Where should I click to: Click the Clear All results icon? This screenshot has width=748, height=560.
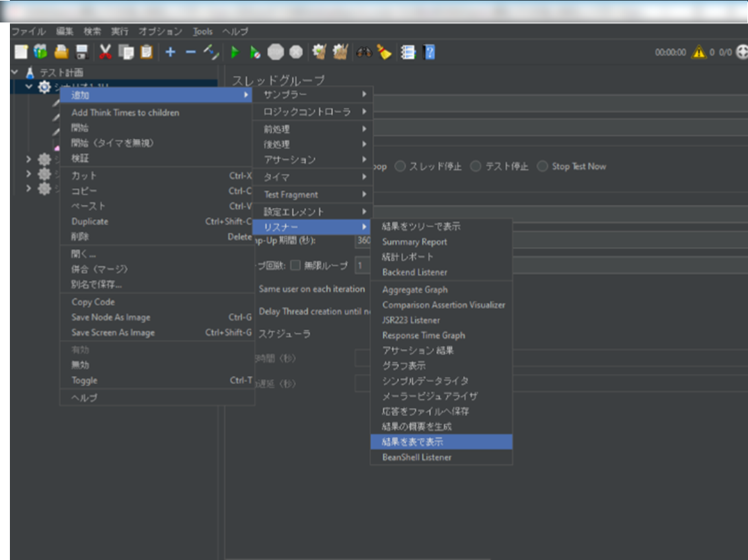(x=340, y=52)
